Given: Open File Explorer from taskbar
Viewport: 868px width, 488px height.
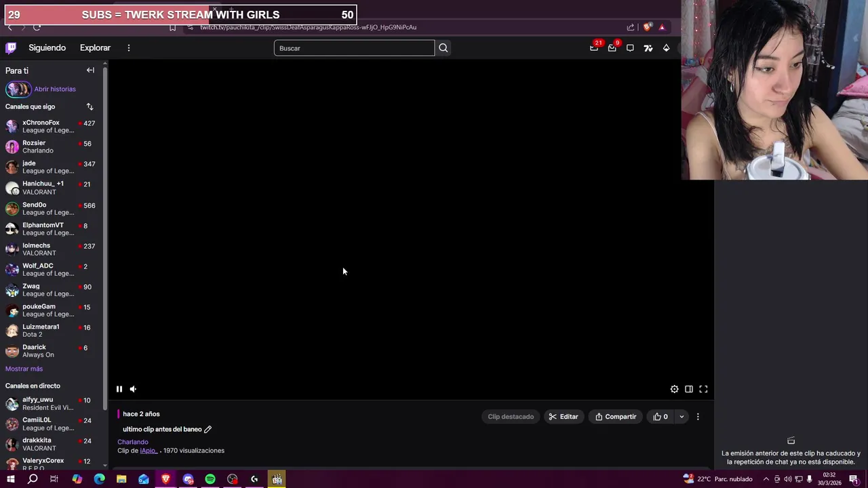Looking at the screenshot, I should (121, 479).
